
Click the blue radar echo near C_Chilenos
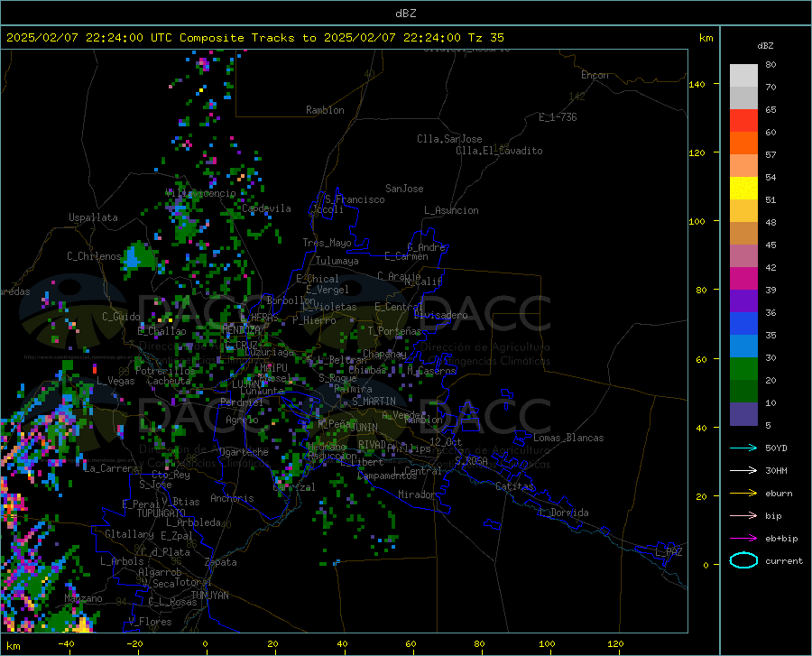click(132, 256)
